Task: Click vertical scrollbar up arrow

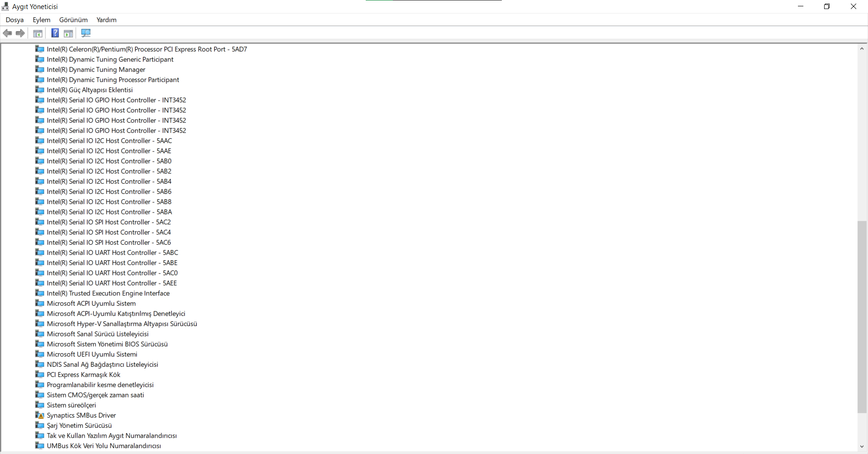Action: [862, 49]
